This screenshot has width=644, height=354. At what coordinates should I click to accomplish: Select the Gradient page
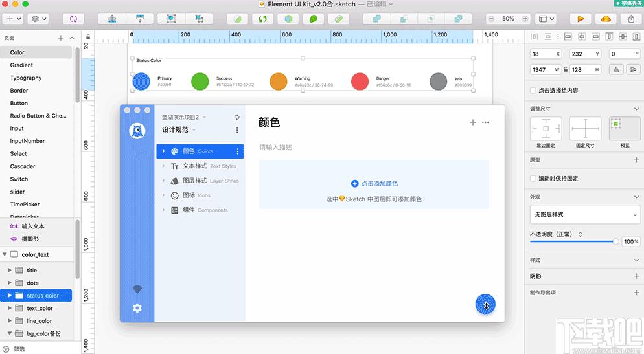(21, 65)
